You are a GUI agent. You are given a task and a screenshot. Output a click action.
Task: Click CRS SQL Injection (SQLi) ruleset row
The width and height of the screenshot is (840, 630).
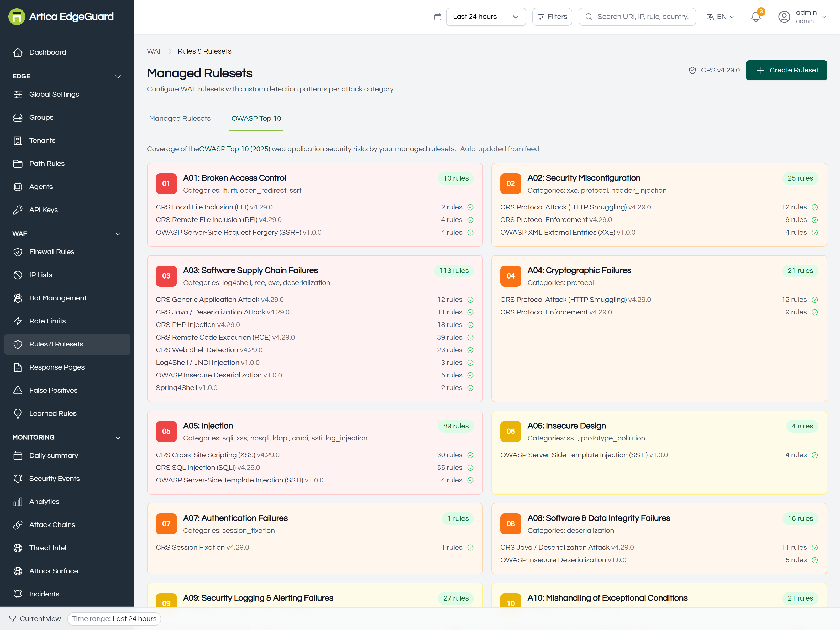314,468
